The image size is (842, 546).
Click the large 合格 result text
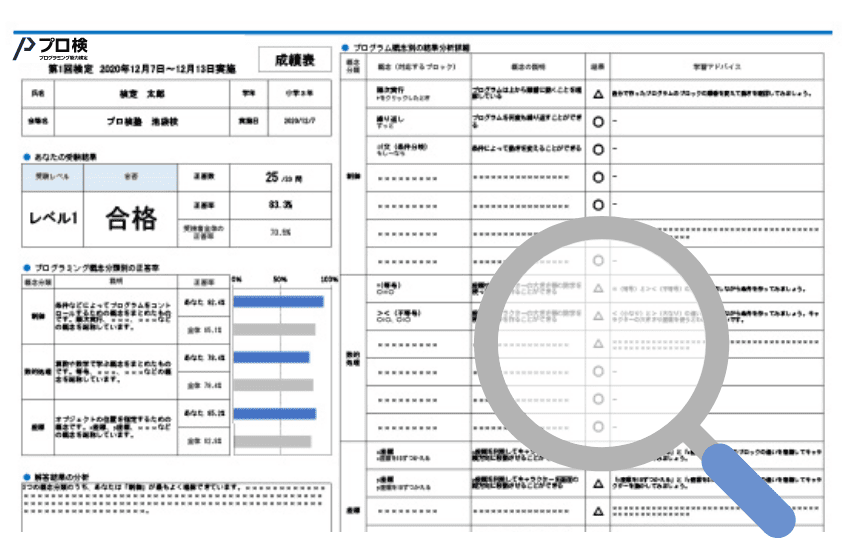(x=130, y=219)
